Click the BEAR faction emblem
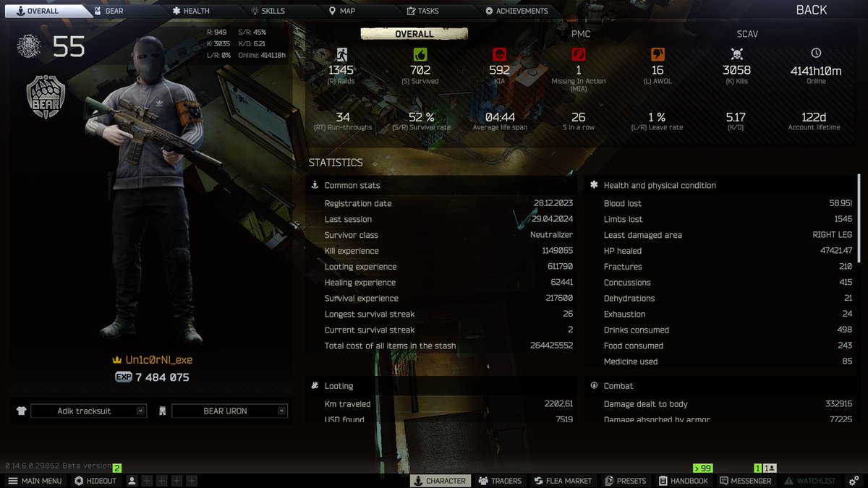Screen dimensions: 868x488 click(46, 98)
